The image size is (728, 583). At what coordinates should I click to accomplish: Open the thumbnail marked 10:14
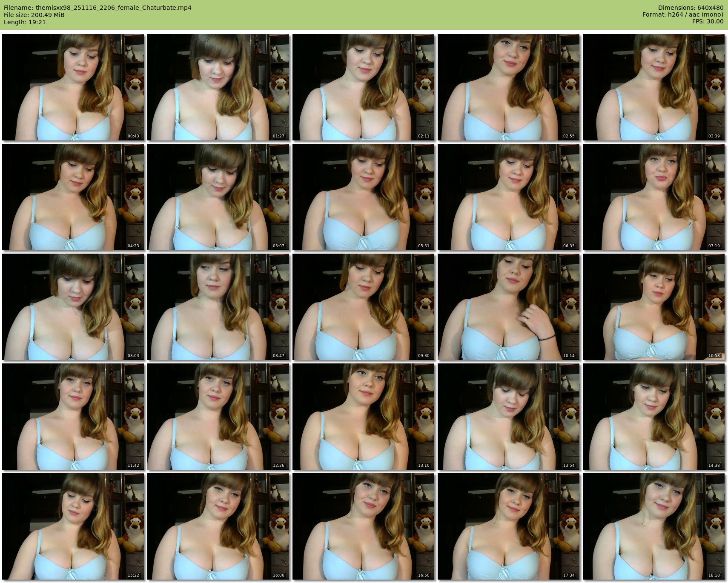click(x=508, y=307)
